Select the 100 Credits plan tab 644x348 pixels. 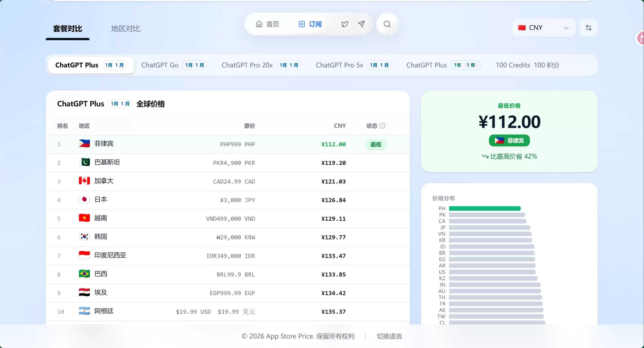tap(528, 65)
